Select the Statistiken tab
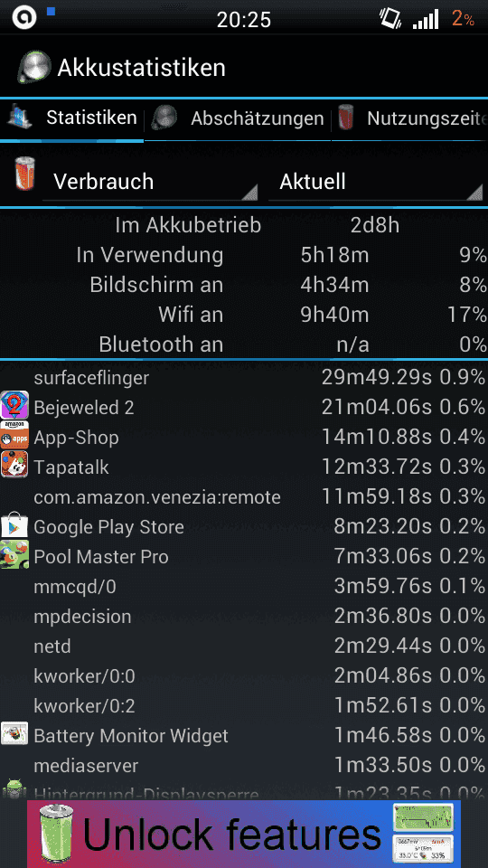This screenshot has width=488, height=868. pyautogui.click(x=72, y=118)
